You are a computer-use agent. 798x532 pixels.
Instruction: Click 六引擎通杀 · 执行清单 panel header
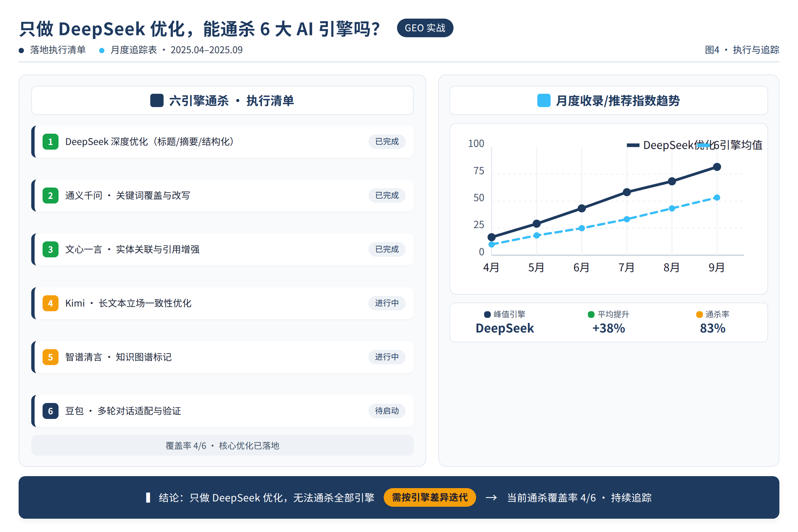[222, 100]
